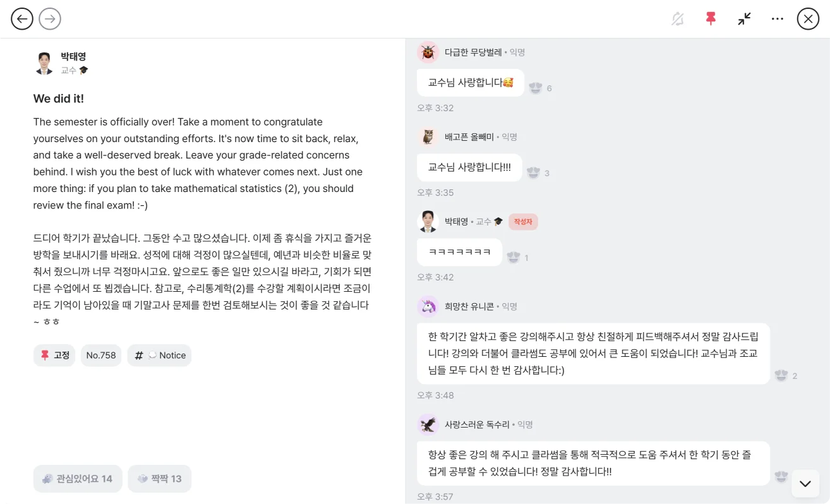Enable notifications via the muted bell icon
The width and height of the screenshot is (830, 504).
pyautogui.click(x=677, y=18)
